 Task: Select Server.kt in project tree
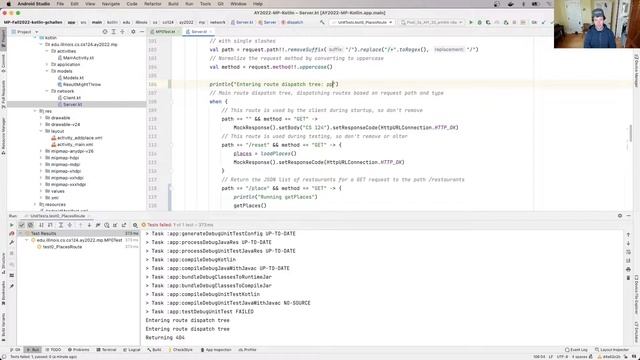[70, 104]
